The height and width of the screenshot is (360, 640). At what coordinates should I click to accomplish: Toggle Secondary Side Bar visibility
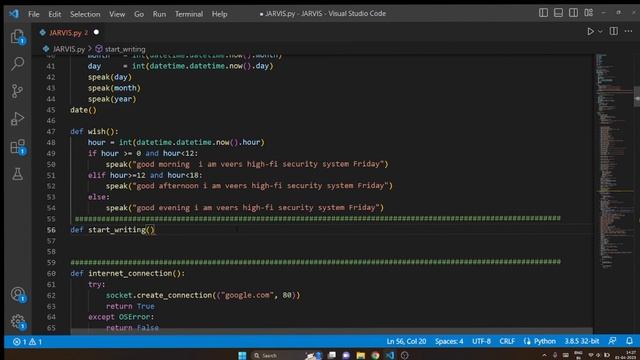pos(573,13)
